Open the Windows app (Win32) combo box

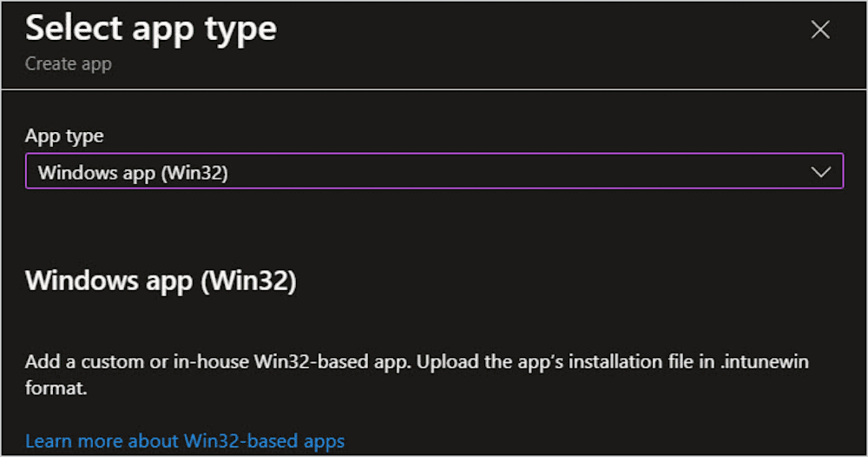coord(435,171)
